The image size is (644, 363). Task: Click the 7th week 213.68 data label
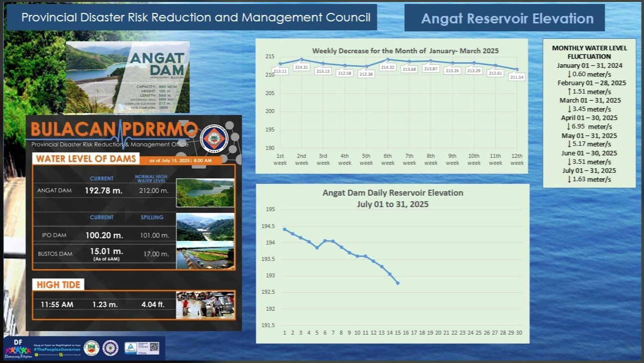tap(409, 69)
